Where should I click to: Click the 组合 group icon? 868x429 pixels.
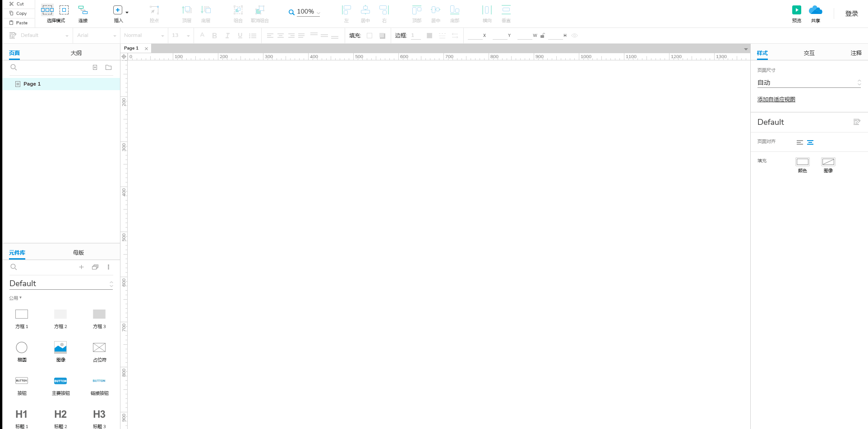coord(238,10)
